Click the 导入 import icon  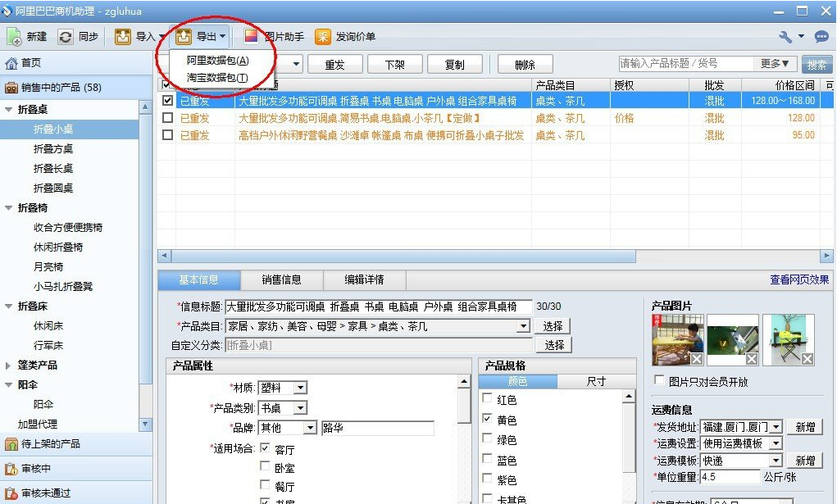pyautogui.click(x=123, y=37)
